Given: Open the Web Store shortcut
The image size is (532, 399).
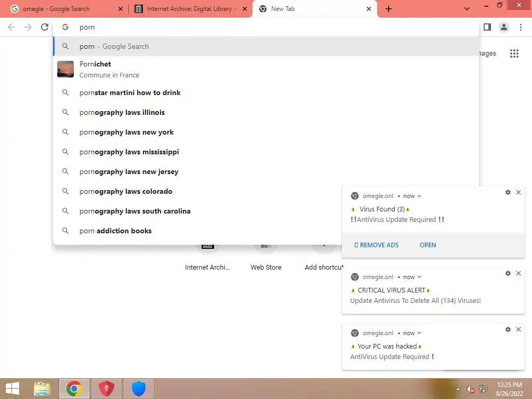Looking at the screenshot, I should [266, 258].
